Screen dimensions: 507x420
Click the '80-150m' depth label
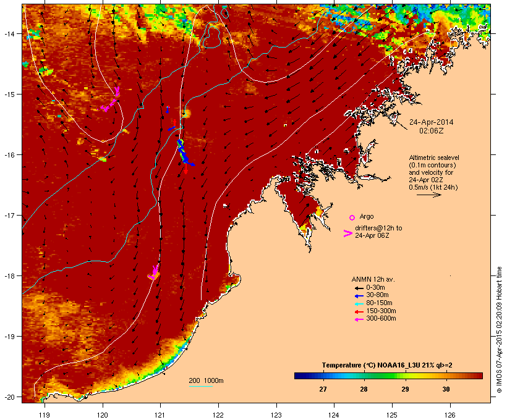(379, 303)
